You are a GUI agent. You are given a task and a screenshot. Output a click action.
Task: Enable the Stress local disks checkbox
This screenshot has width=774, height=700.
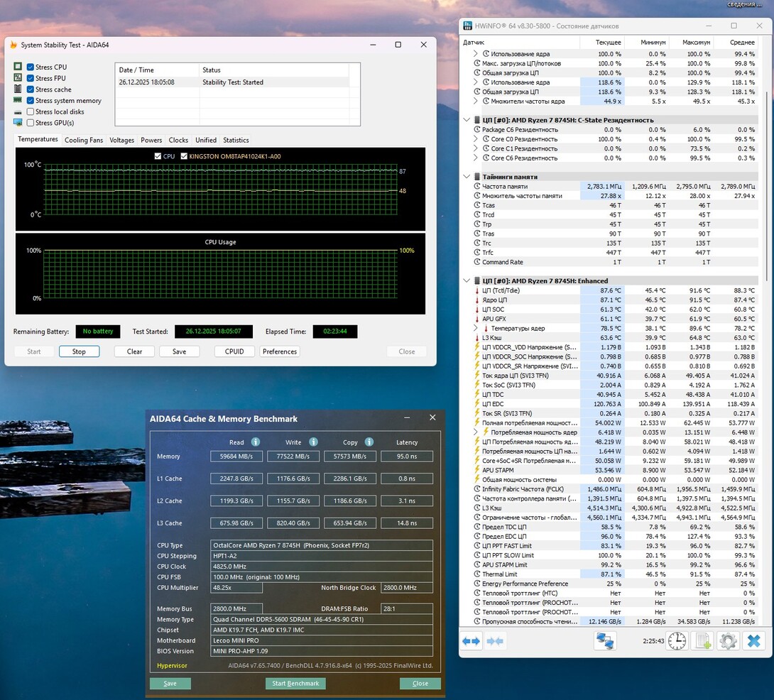click(31, 111)
